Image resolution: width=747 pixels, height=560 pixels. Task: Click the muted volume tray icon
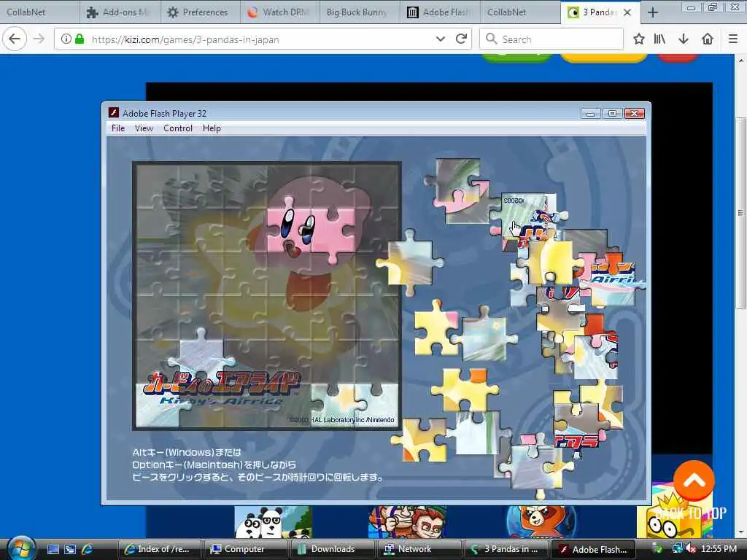690,549
